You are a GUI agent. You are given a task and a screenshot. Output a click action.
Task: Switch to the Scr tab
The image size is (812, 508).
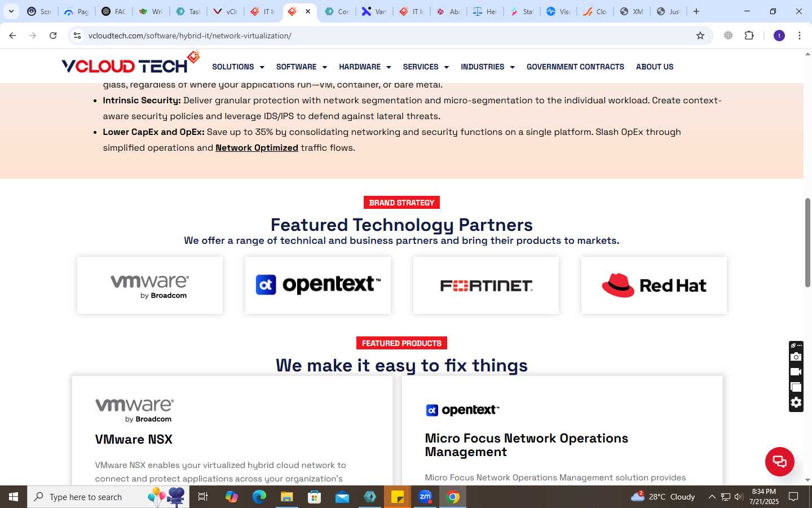[x=39, y=11]
